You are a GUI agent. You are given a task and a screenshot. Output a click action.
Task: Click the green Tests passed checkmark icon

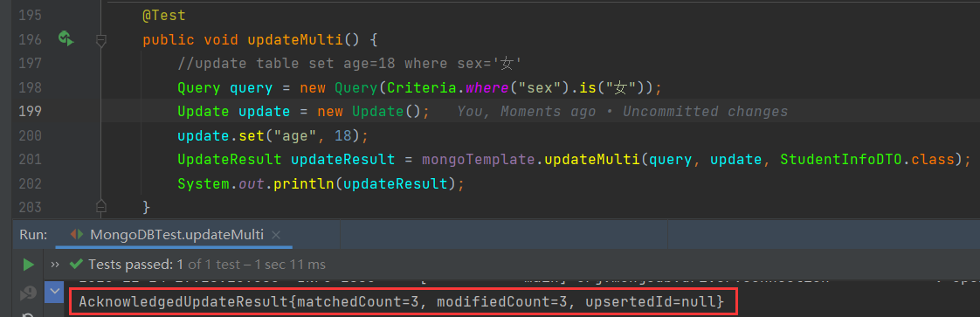[x=77, y=265]
